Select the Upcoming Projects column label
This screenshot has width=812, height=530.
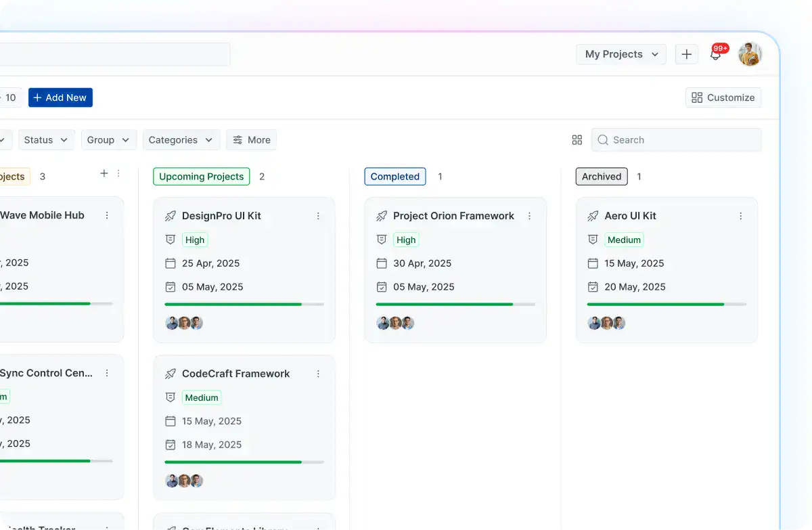pos(201,177)
